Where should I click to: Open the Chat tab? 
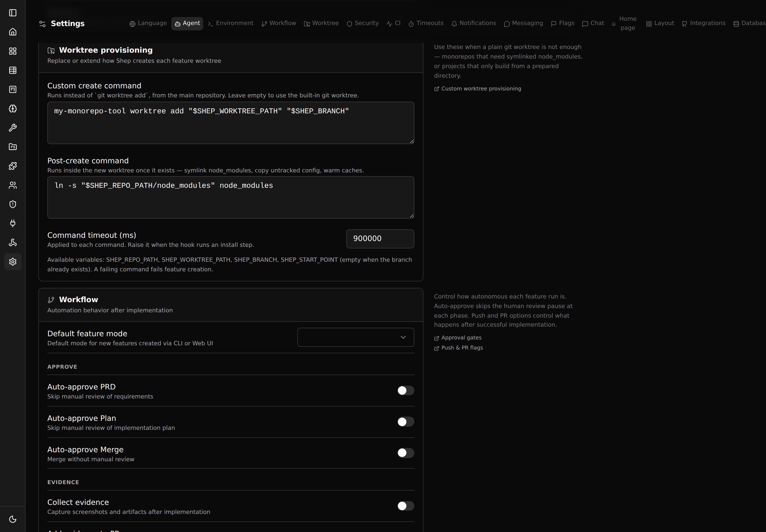593,23
